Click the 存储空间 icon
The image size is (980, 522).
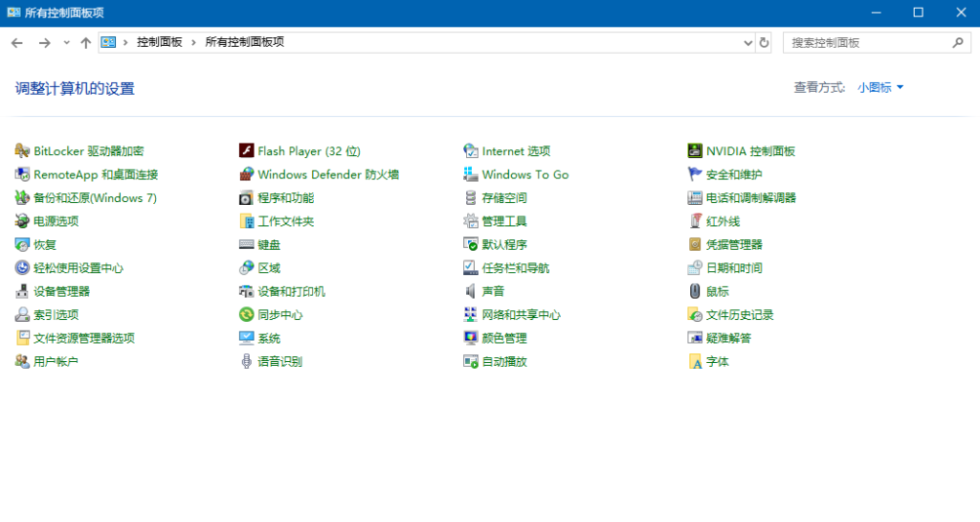tap(471, 197)
